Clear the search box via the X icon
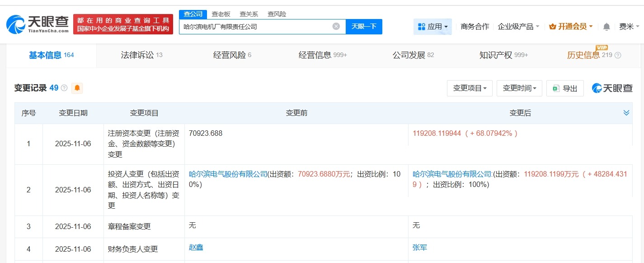Viewport: 644px width, 263px height. click(336, 26)
